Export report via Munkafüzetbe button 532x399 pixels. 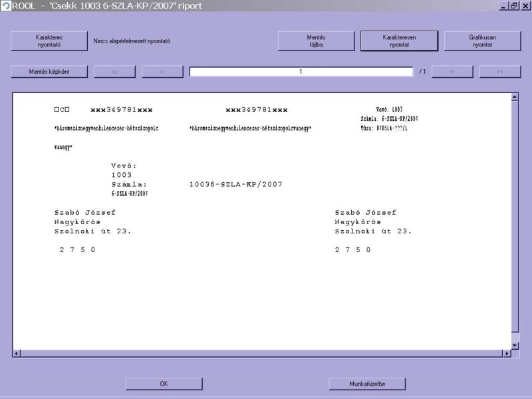click(367, 384)
